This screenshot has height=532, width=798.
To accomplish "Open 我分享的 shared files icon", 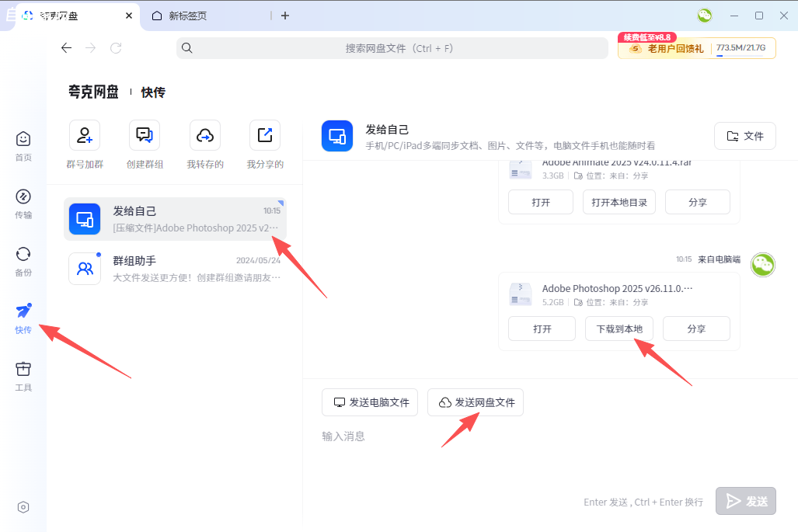I will (x=265, y=136).
